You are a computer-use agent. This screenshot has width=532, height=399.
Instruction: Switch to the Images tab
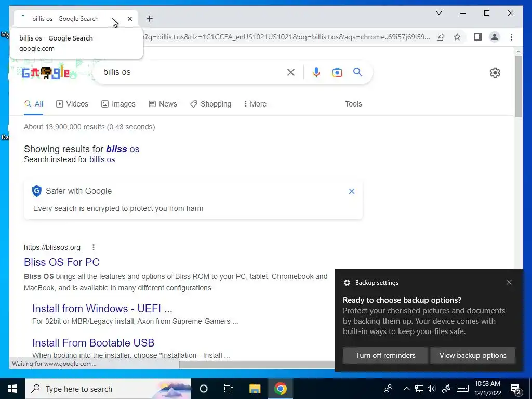pos(118,104)
